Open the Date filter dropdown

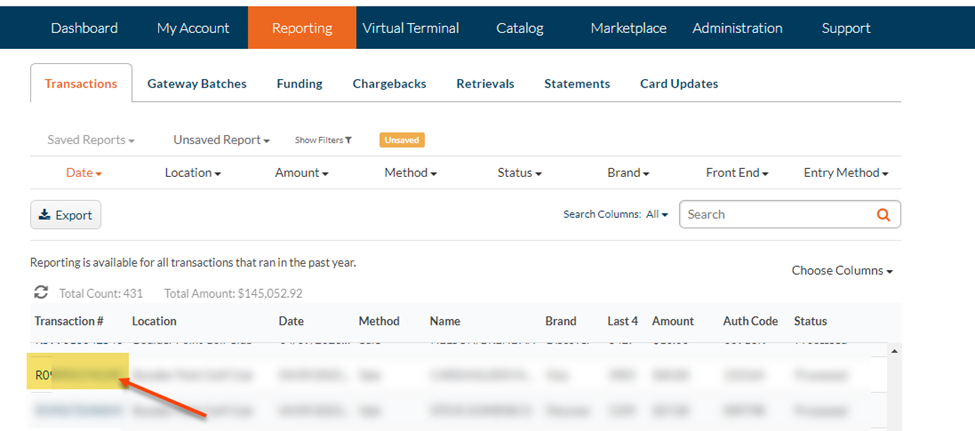(x=84, y=173)
